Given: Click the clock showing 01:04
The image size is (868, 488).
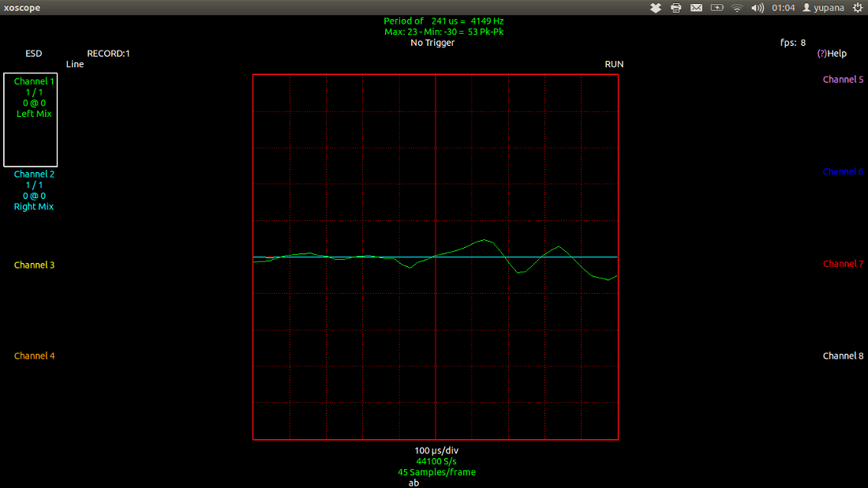Looking at the screenshot, I should (783, 8).
